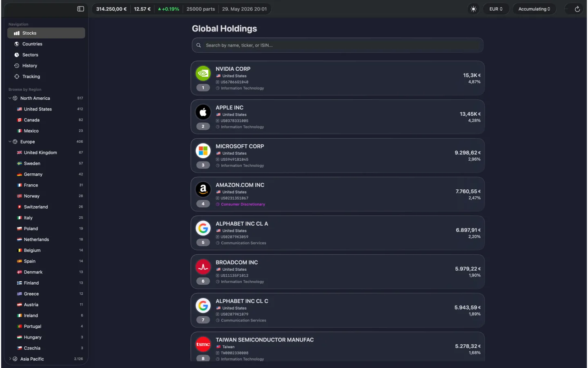The height and width of the screenshot is (368, 588).
Task: Click the Amazon logo icon
Action: click(203, 189)
